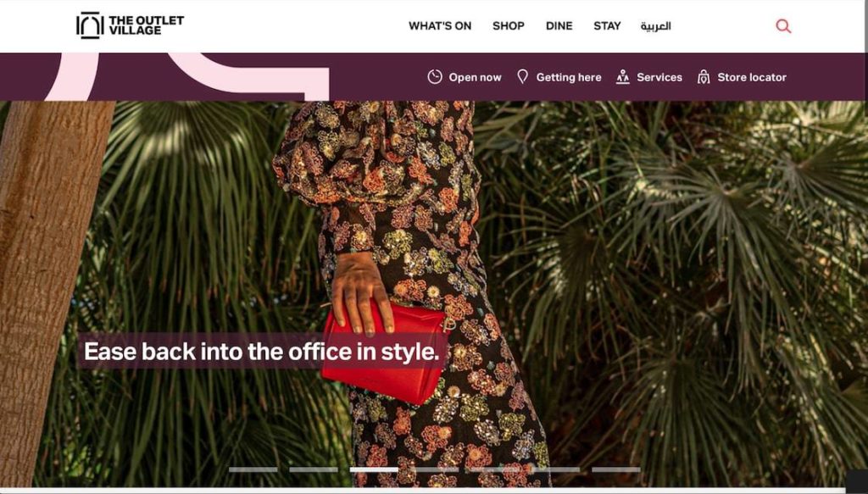Click The Outlet Village logo
This screenshot has width=868, height=494.
130,25
